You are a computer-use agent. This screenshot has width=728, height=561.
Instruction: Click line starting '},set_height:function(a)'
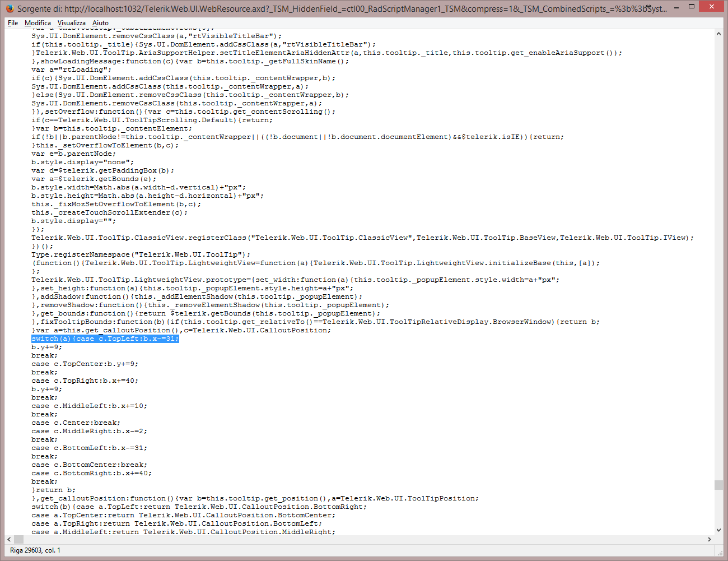pos(192,289)
